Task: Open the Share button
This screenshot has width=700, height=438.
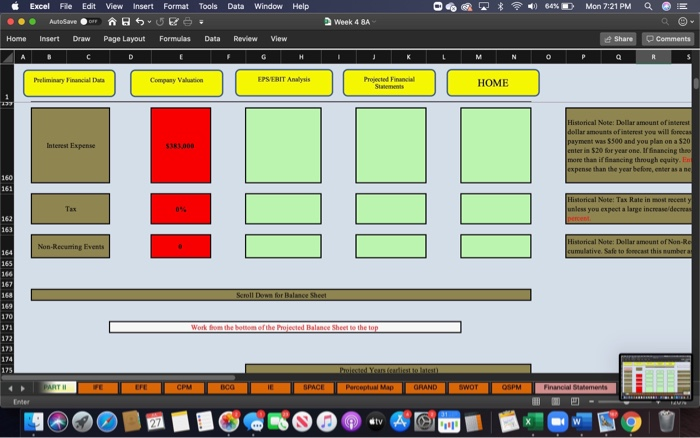Action: tap(618, 39)
